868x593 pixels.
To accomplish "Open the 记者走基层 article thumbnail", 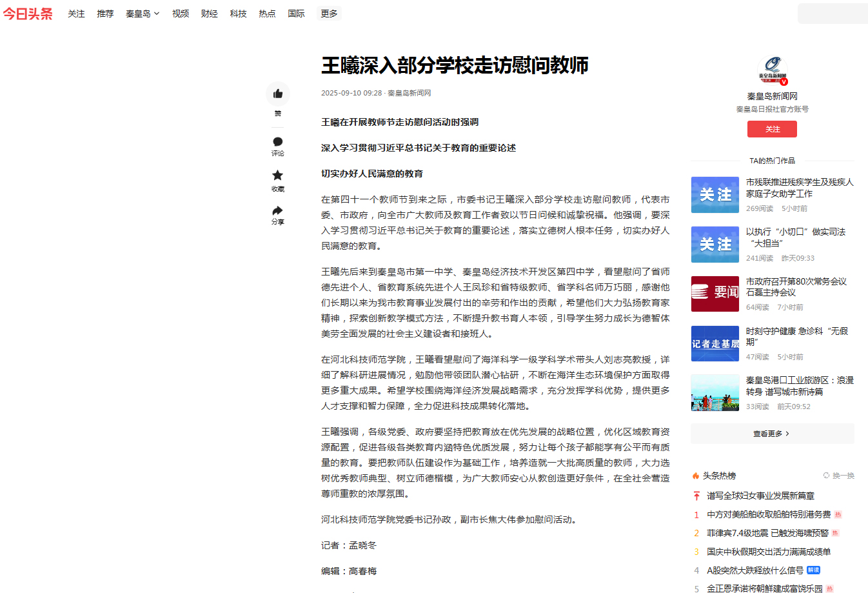I will point(715,343).
